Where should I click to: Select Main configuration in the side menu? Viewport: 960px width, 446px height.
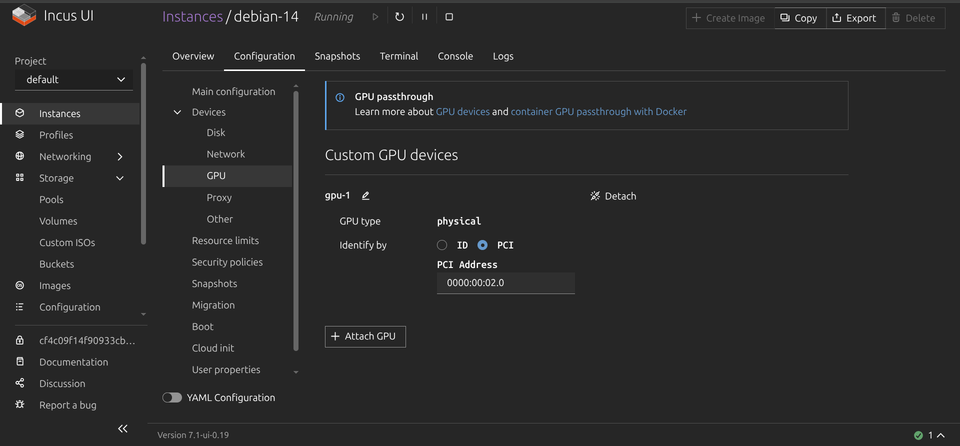point(233,92)
